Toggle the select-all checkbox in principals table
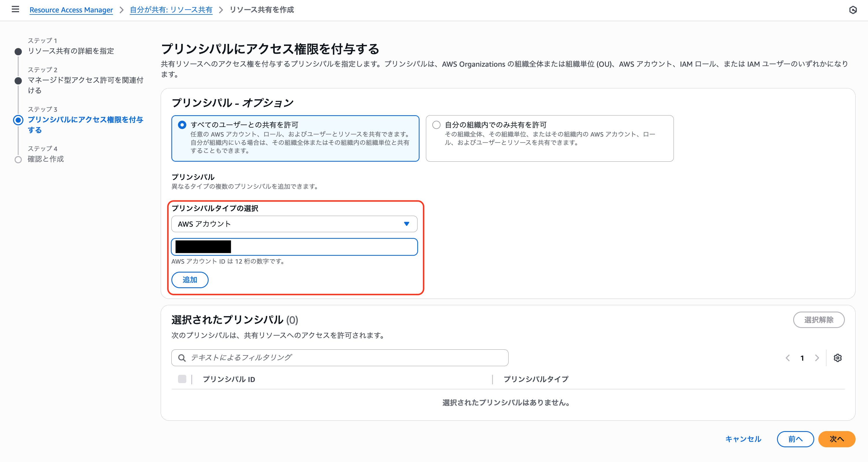 [x=182, y=379]
